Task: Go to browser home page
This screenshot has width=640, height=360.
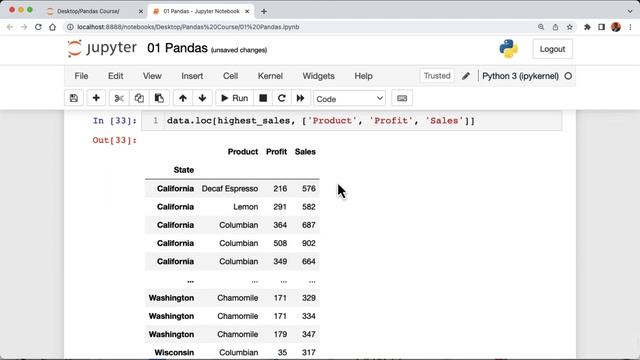Action: (53, 27)
